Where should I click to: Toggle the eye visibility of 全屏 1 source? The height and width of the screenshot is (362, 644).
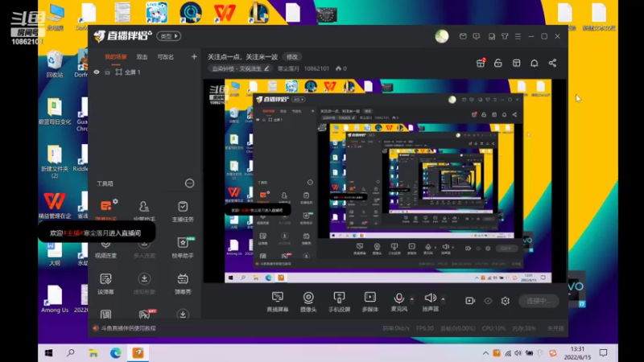(97, 72)
